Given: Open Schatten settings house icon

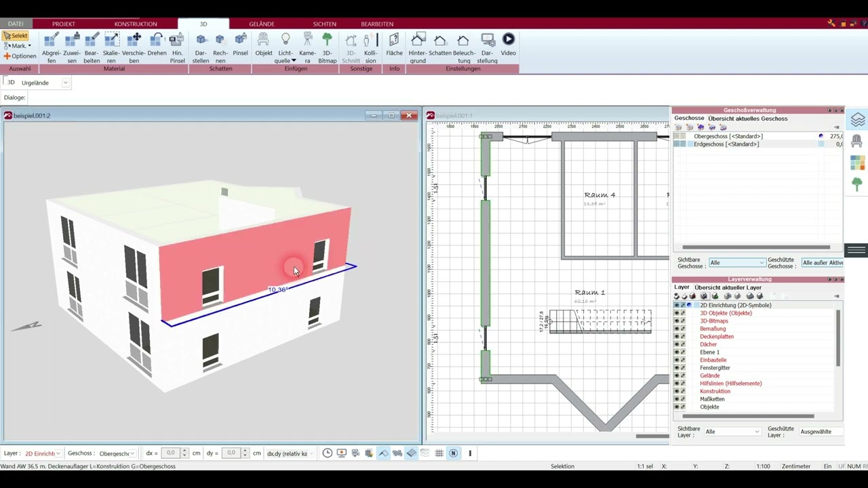Looking at the screenshot, I should [440, 45].
